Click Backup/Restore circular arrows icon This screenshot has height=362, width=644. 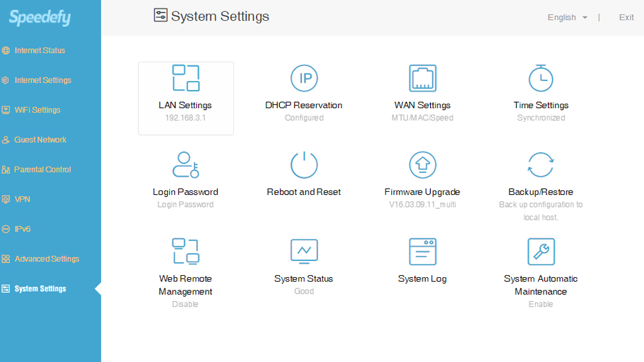pyautogui.click(x=541, y=165)
